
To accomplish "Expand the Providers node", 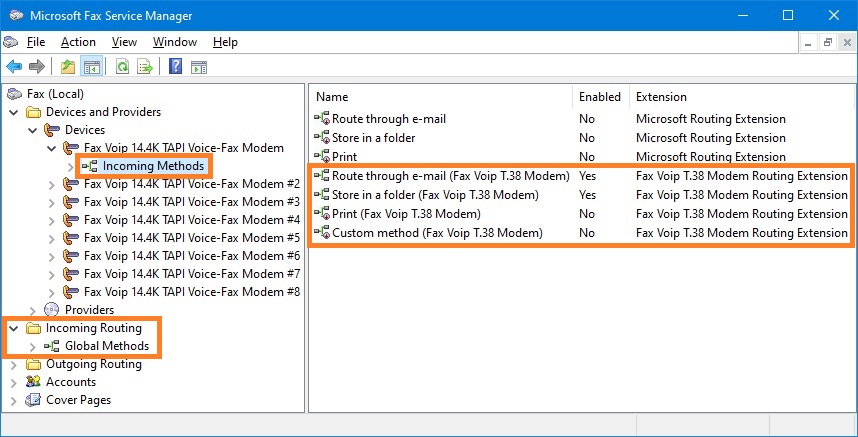I will point(33,311).
